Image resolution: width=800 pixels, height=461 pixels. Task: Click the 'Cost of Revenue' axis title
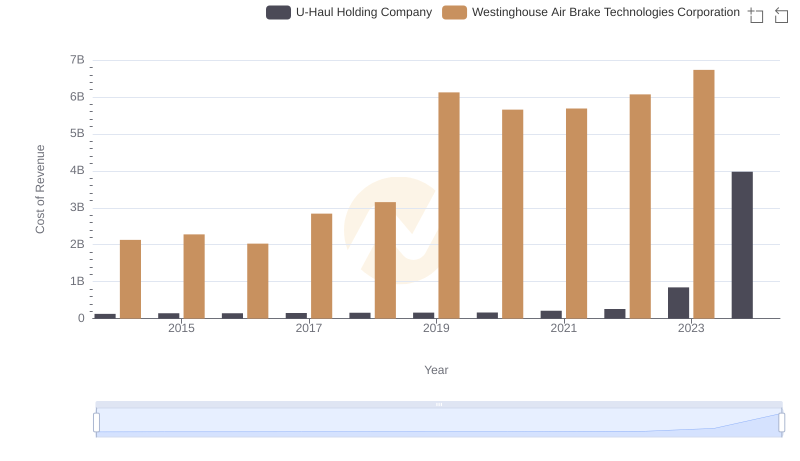pyautogui.click(x=40, y=189)
